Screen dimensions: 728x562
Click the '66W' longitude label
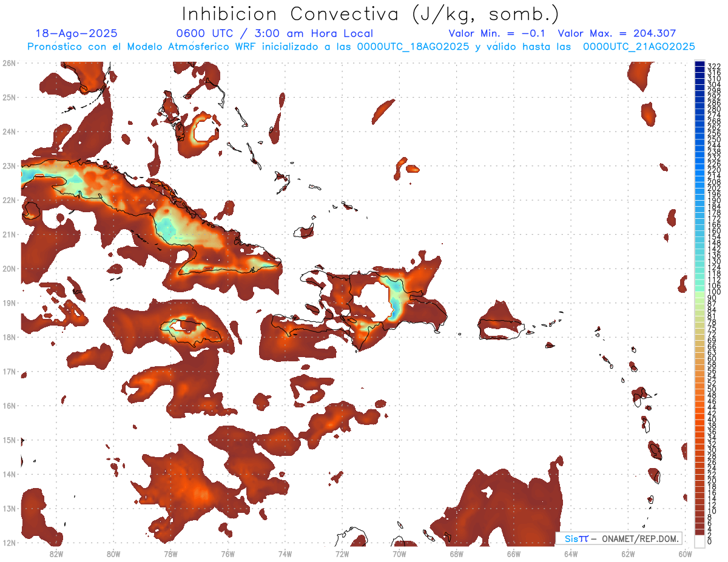coord(514,553)
